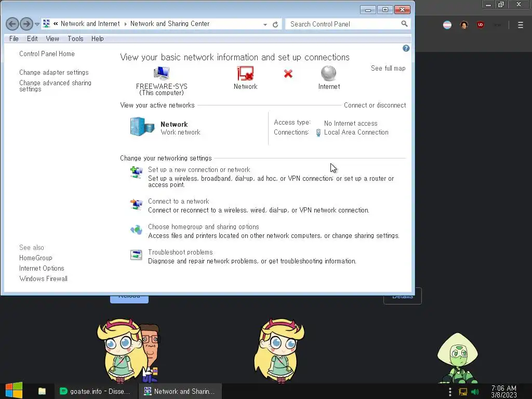The height and width of the screenshot is (399, 532).
Task: Click Network and Sharing taskbar button
Action: pyautogui.click(x=180, y=391)
